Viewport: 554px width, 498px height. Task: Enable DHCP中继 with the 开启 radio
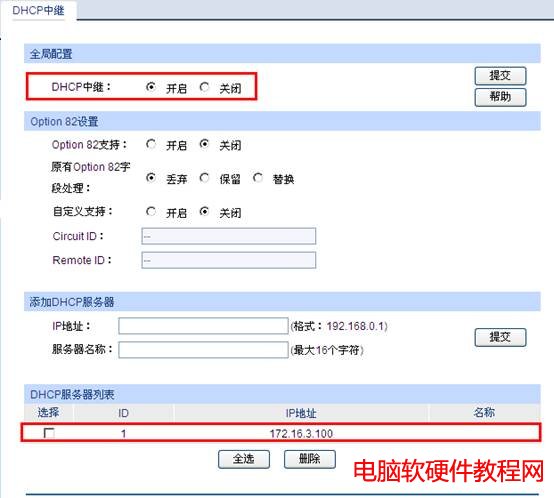[x=151, y=87]
